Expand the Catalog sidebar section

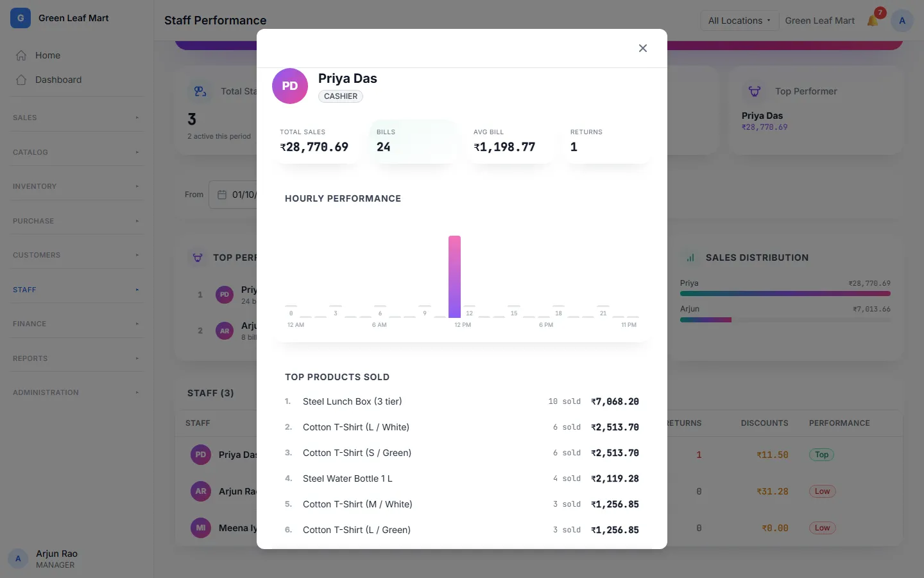77,152
